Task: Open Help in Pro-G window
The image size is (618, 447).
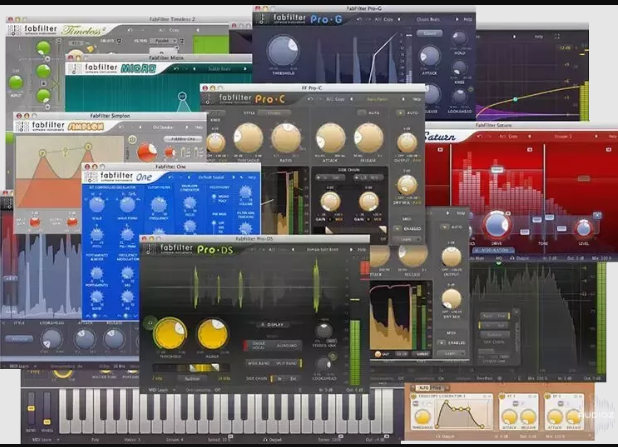Action: [467, 19]
